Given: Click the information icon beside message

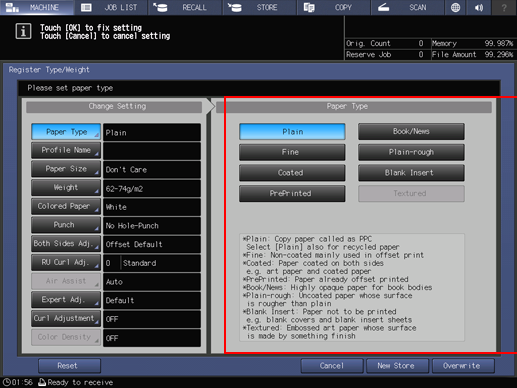Looking at the screenshot, I should (23, 32).
